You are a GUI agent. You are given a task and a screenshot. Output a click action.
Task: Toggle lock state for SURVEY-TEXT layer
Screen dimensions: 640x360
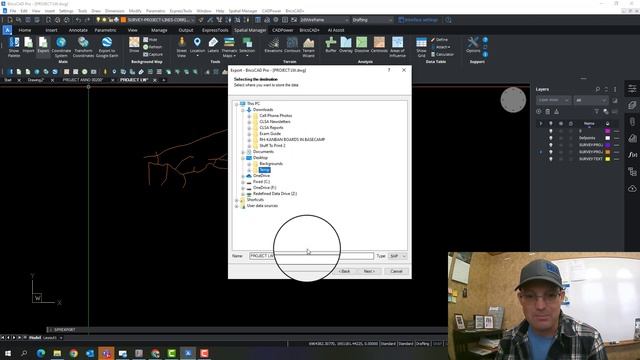571,159
